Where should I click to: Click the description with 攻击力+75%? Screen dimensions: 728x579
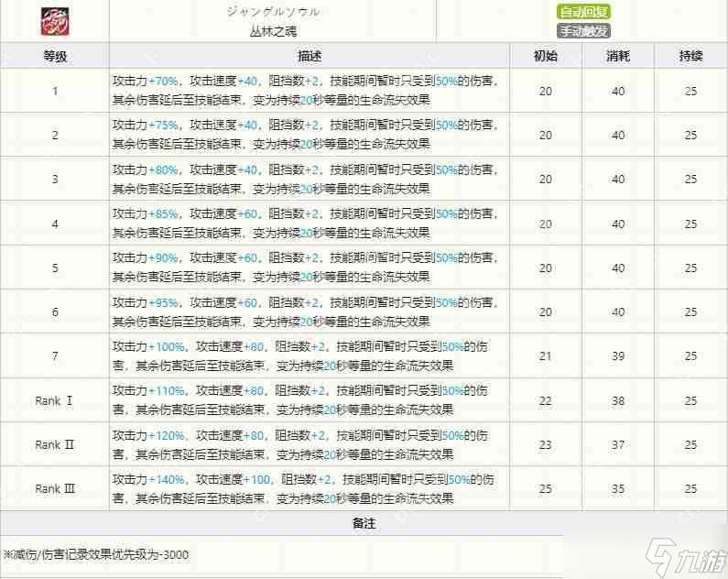(x=306, y=135)
